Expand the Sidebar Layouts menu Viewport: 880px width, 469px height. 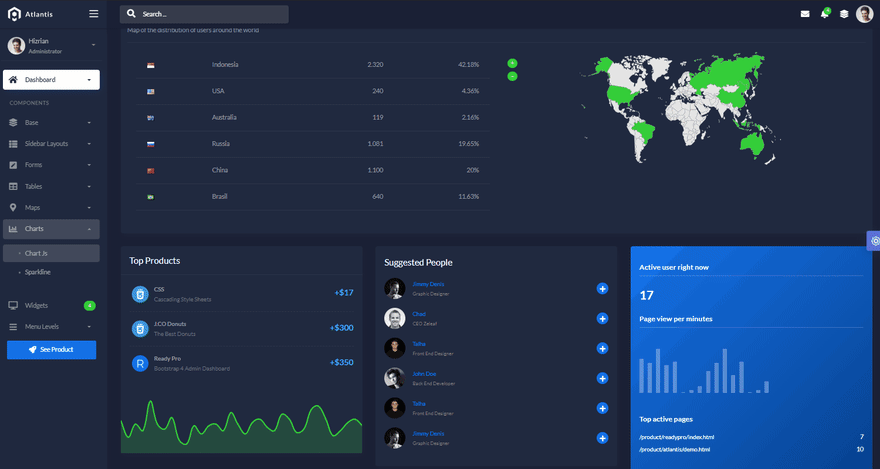click(x=52, y=144)
